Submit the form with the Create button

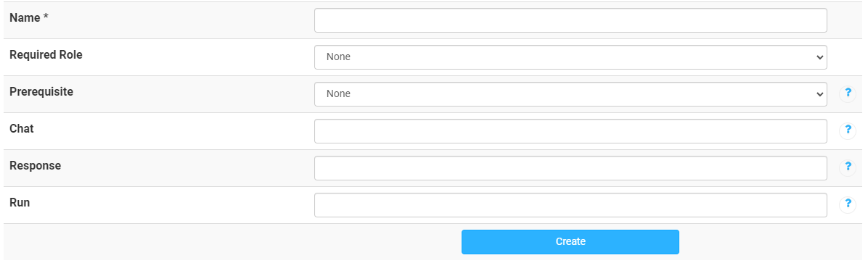point(570,242)
